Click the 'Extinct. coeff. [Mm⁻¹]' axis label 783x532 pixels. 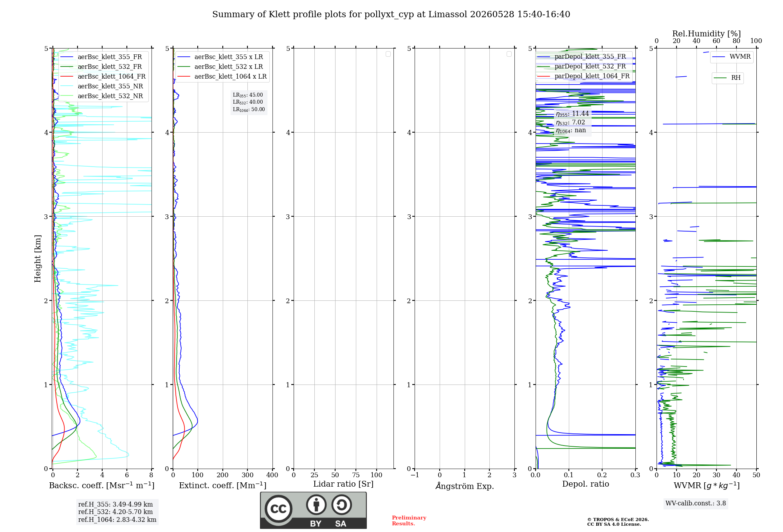[222, 485]
